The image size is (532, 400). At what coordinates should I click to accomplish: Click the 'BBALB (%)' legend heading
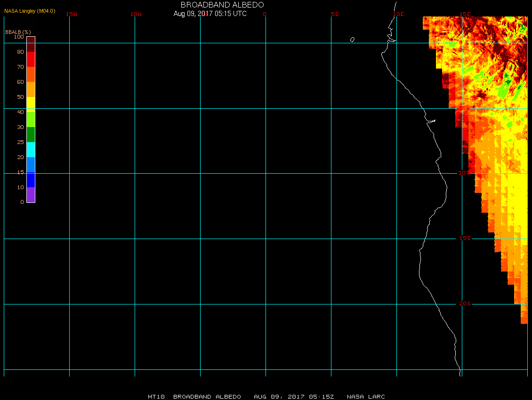tap(18, 32)
